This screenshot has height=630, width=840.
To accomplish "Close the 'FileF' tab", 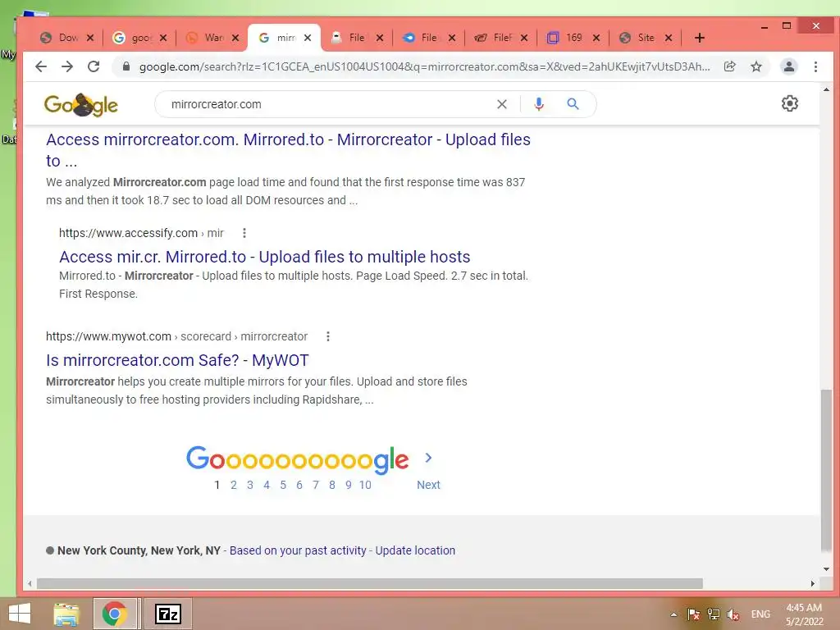I will (x=524, y=38).
